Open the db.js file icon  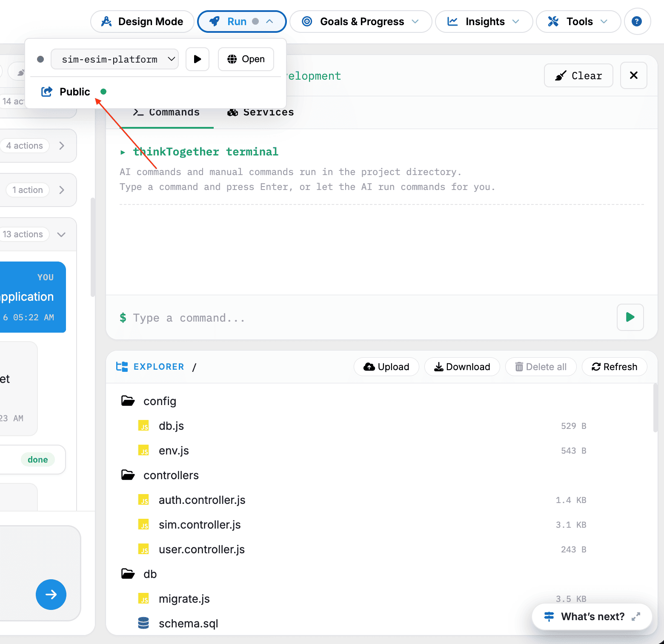[x=144, y=426]
